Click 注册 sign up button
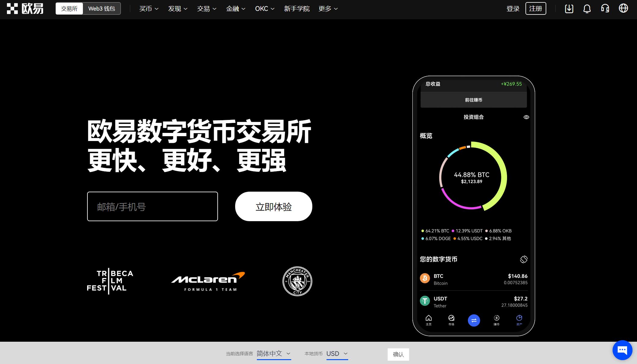Image resolution: width=637 pixels, height=364 pixels. click(x=536, y=8)
